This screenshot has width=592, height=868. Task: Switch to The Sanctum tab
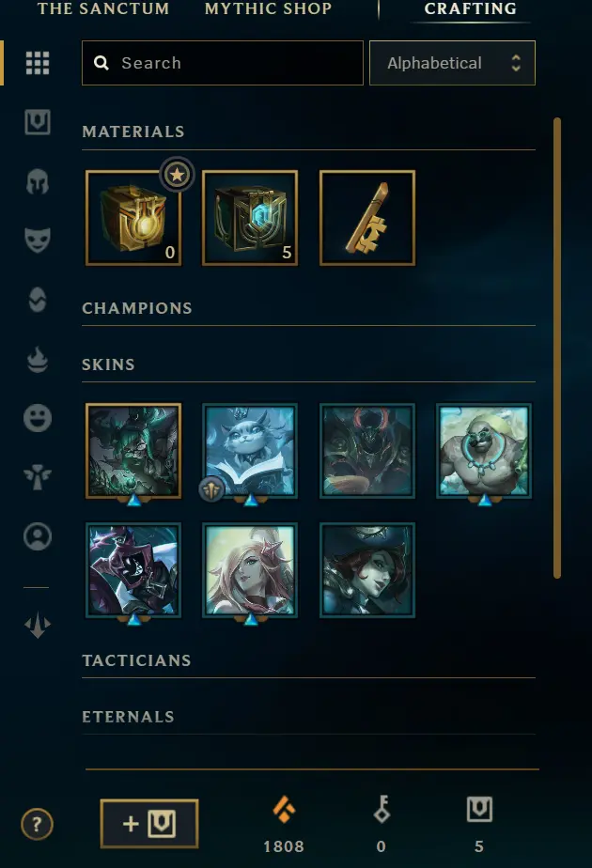coord(103,8)
